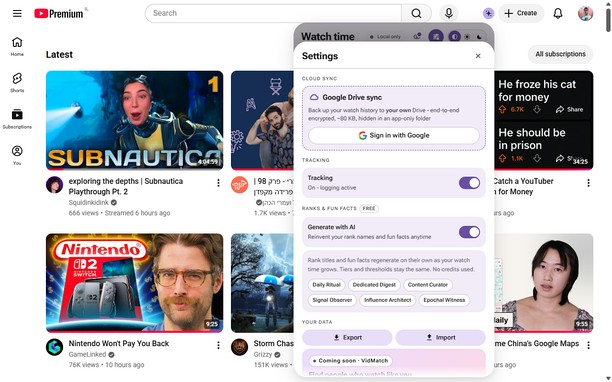Close the Settings panel
612x382 pixels.
pyautogui.click(x=478, y=56)
